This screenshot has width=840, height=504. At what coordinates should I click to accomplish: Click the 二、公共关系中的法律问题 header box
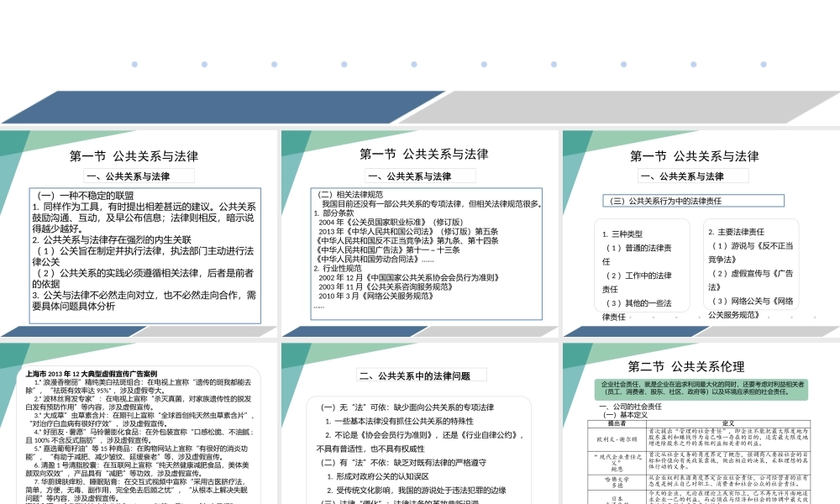(x=420, y=375)
